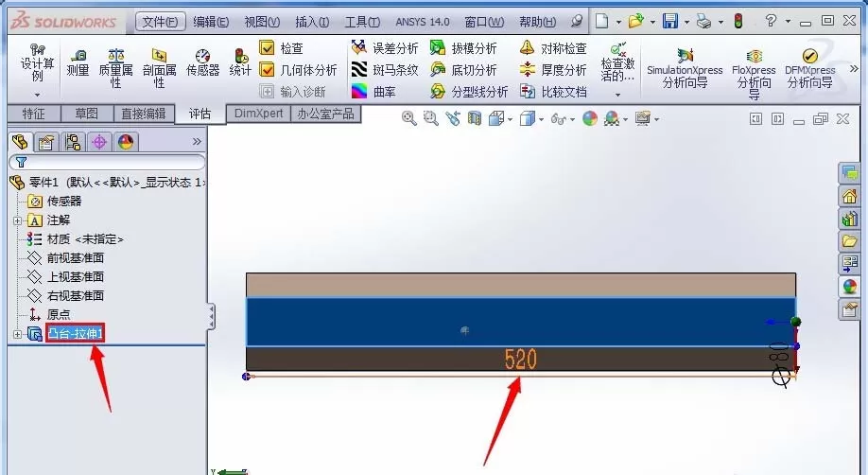Open the ConfigurationManager tab

[73, 143]
